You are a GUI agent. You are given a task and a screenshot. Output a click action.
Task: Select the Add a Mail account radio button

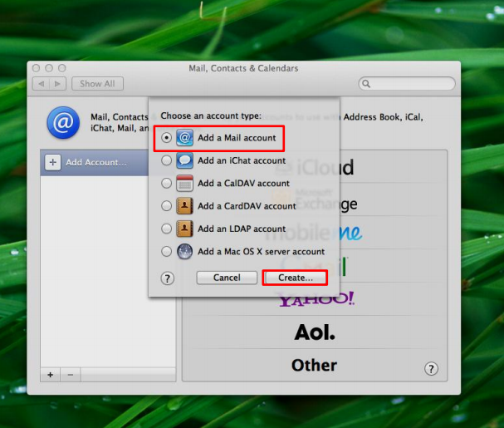[166, 138]
